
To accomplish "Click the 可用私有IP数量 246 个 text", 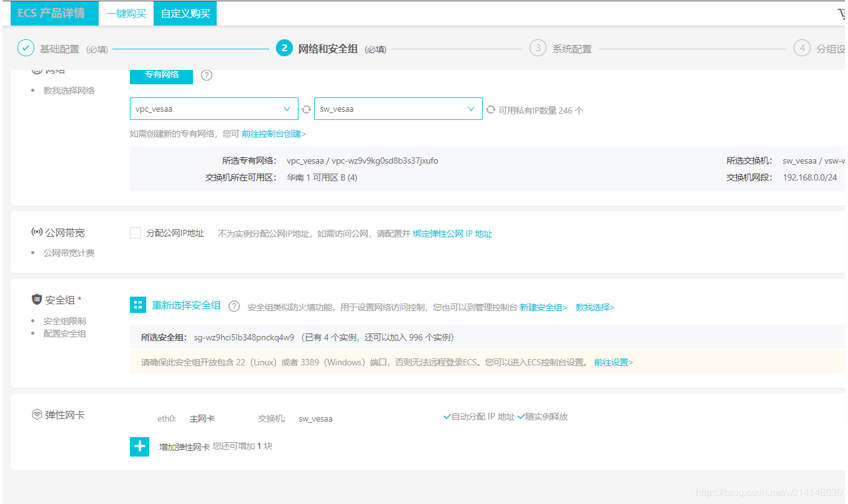I will coord(541,111).
